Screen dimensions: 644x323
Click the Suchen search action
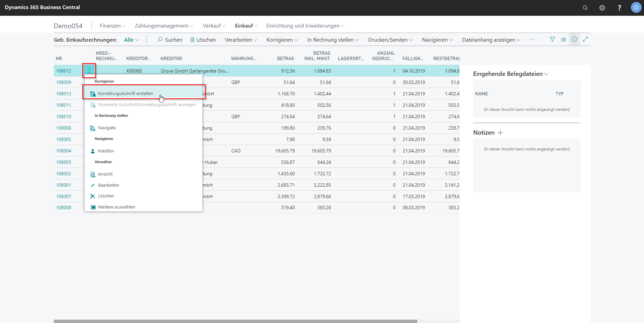[170, 40]
